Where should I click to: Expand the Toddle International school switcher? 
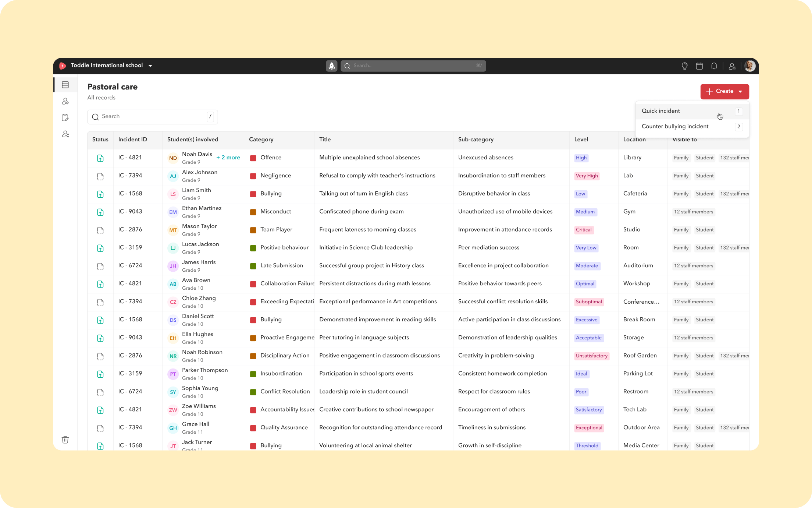[x=111, y=66]
